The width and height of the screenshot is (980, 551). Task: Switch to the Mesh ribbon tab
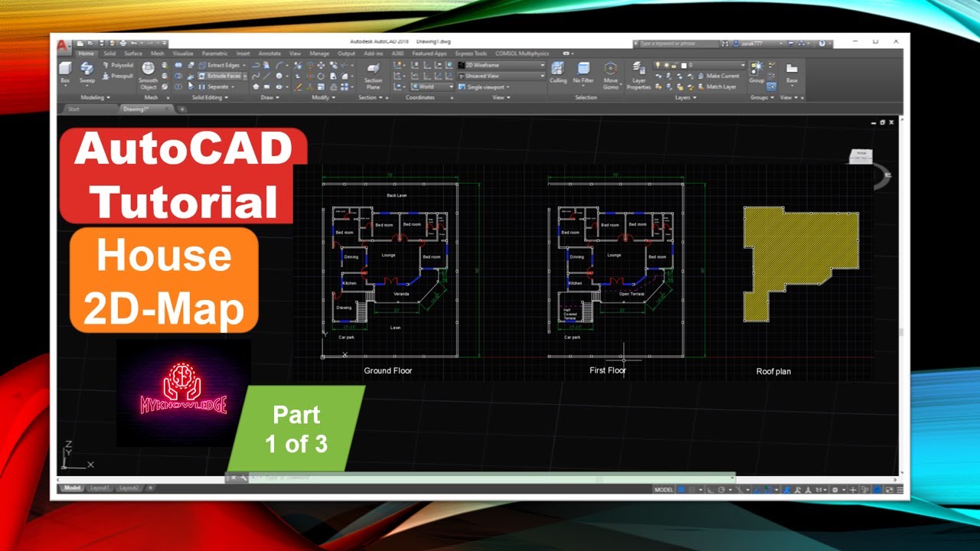pyautogui.click(x=157, y=54)
